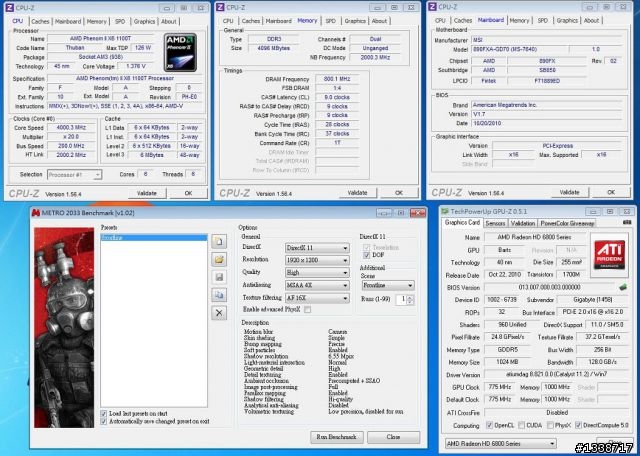Open the graphics card selector dropdown in GPU-Z
The height and width of the screenshot is (456, 640).
[x=501, y=443]
